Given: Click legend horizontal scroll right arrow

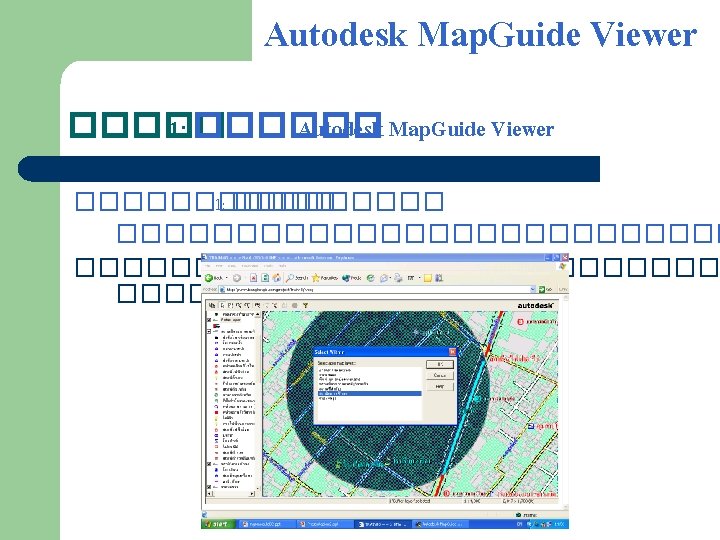Looking at the screenshot, I should (252, 494).
